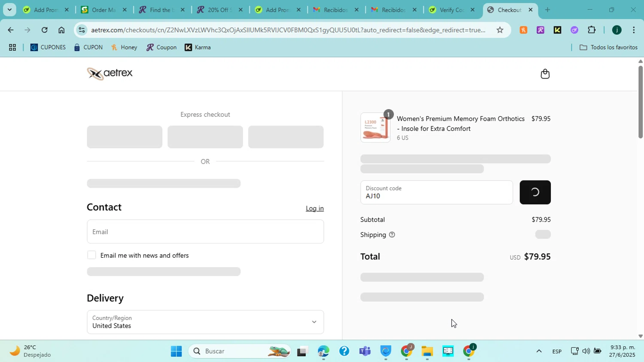The width and height of the screenshot is (644, 362).
Task: Click the Log in link
Action: tap(315, 208)
